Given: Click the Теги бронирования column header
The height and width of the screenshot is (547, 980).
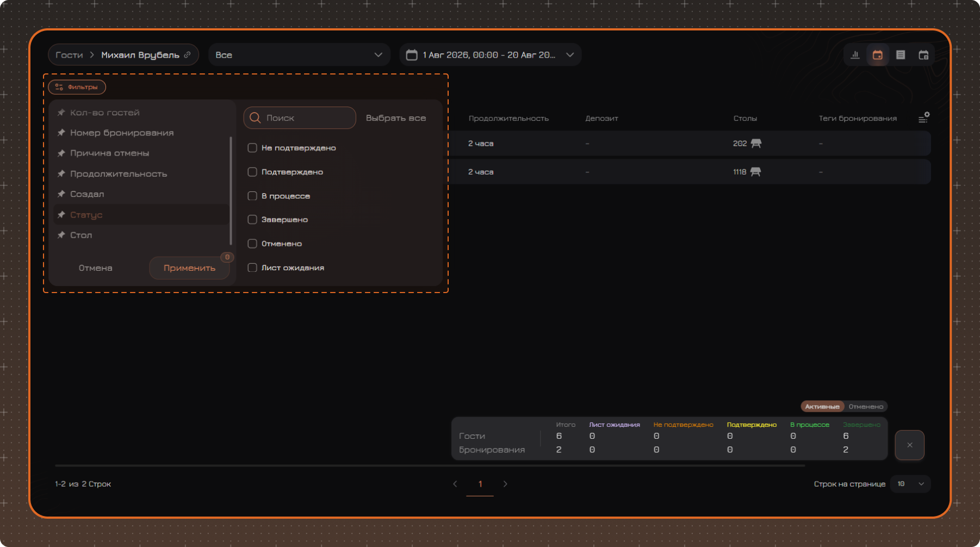Looking at the screenshot, I should click(x=858, y=119).
